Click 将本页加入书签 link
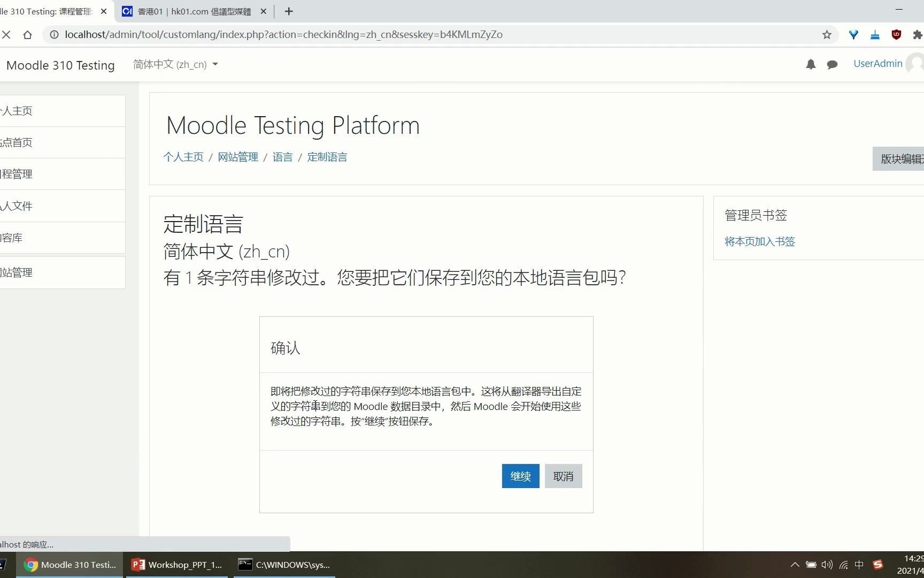924x578 pixels. click(x=760, y=241)
